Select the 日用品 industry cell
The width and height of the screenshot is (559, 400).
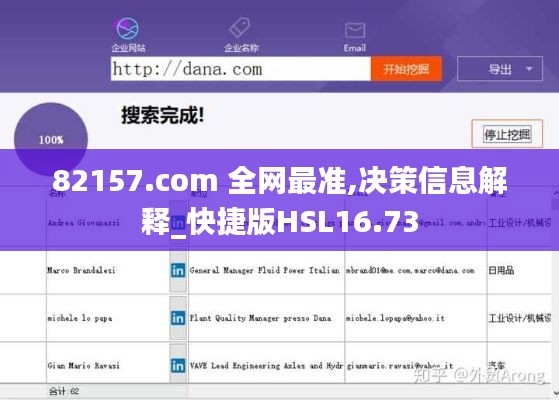click(519, 271)
